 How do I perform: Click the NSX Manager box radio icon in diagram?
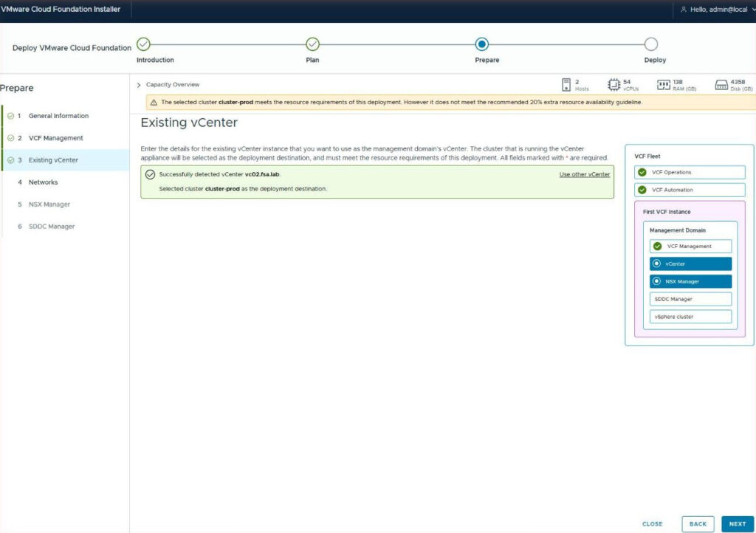tap(656, 281)
